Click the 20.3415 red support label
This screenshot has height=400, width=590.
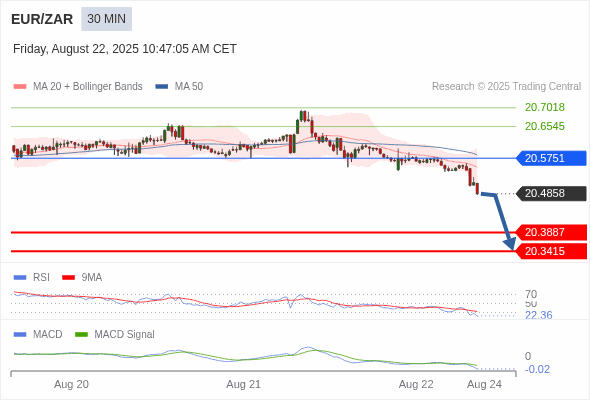tap(551, 251)
